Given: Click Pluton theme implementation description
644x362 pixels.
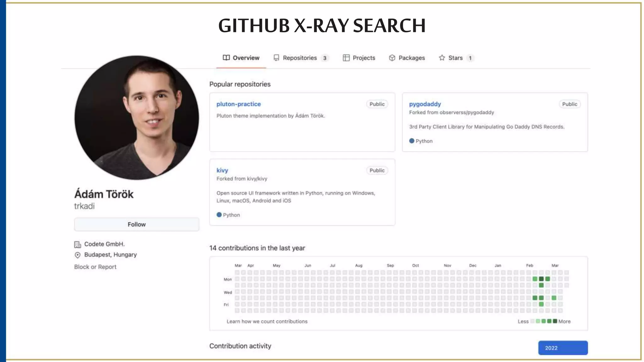Looking at the screenshot, I should coord(271,116).
